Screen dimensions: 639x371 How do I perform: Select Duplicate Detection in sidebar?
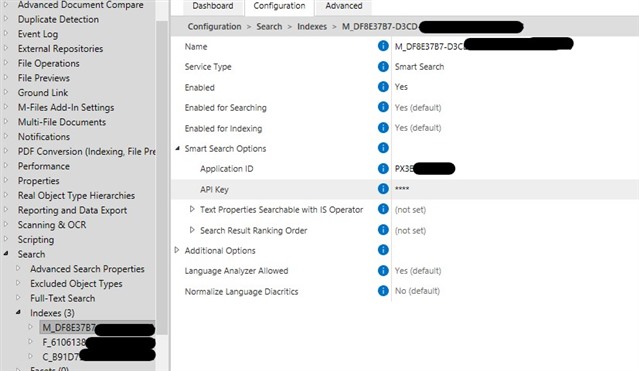click(x=58, y=19)
